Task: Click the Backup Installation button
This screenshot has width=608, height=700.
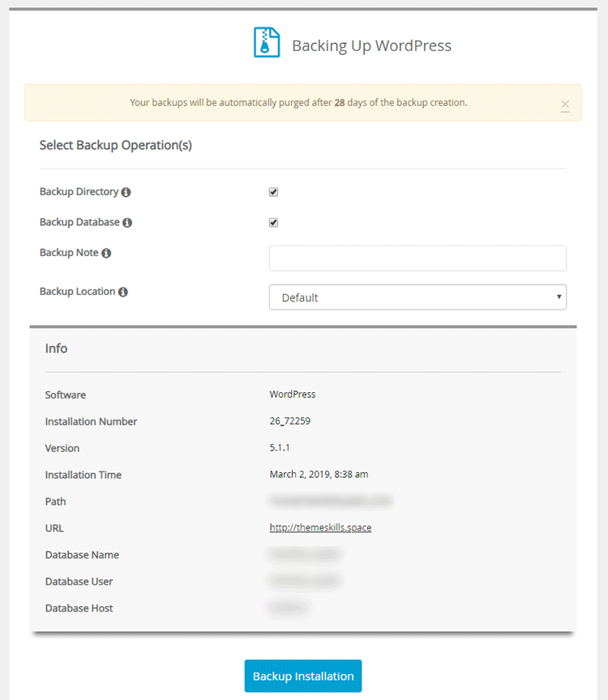Action: click(303, 676)
